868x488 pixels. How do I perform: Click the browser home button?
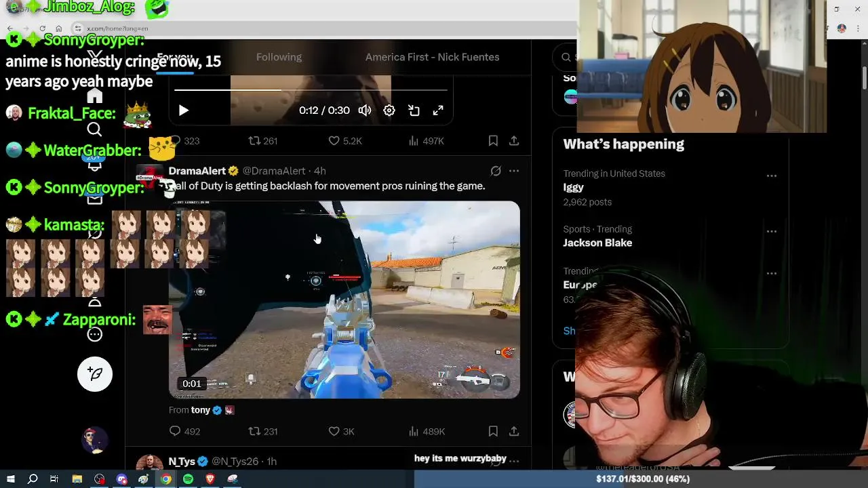[x=59, y=28]
